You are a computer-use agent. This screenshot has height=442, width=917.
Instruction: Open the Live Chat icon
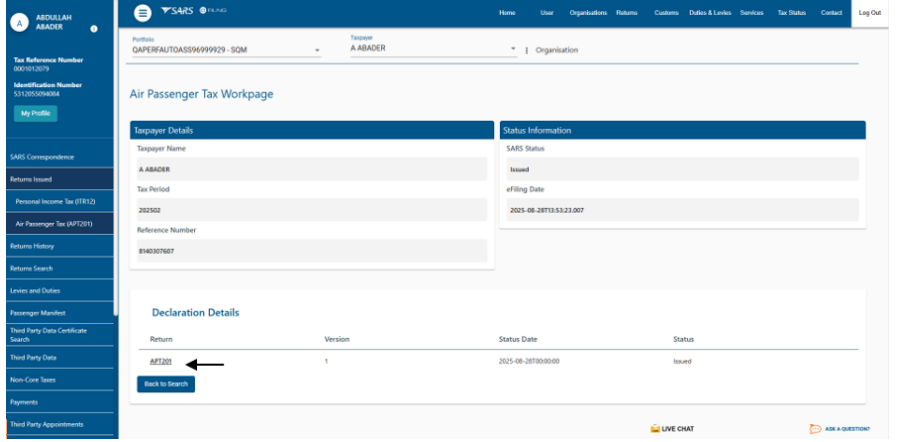pos(655,429)
